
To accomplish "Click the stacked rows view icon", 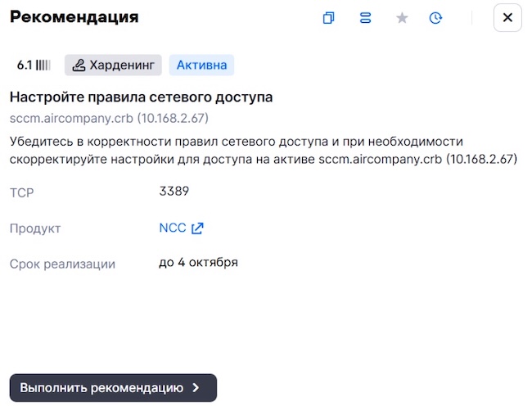I will [365, 18].
